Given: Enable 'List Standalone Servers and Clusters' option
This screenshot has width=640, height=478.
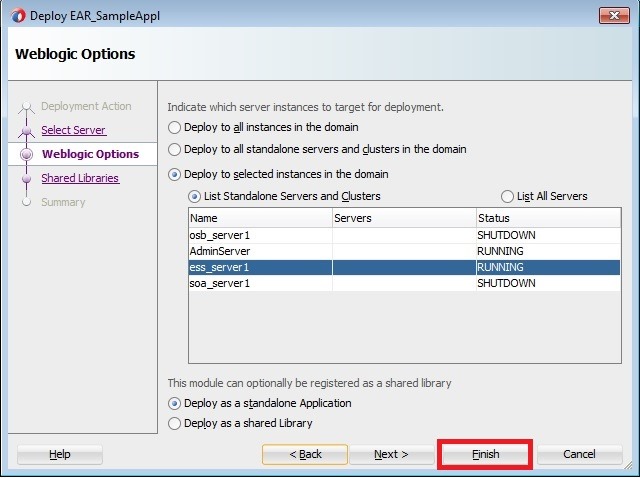Looking at the screenshot, I should click(x=196, y=197).
